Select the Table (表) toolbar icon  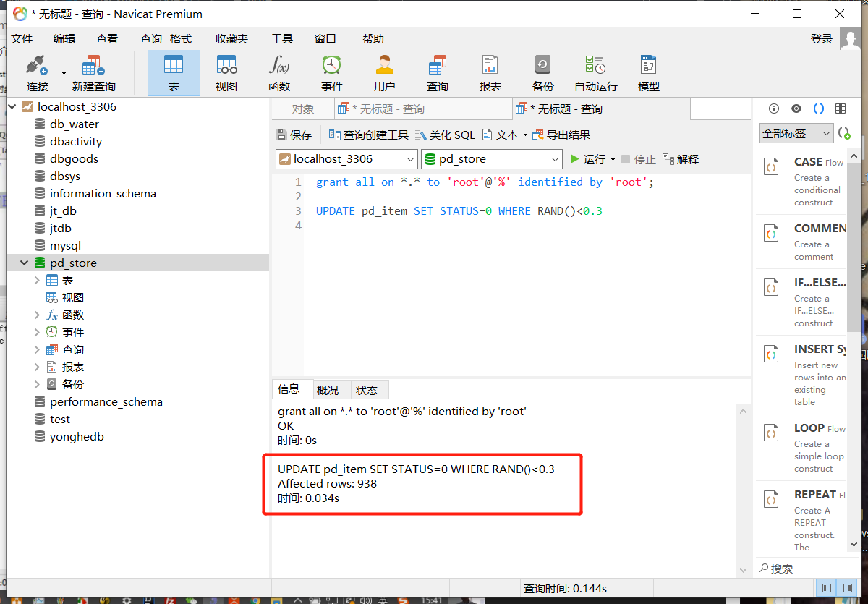coord(174,73)
